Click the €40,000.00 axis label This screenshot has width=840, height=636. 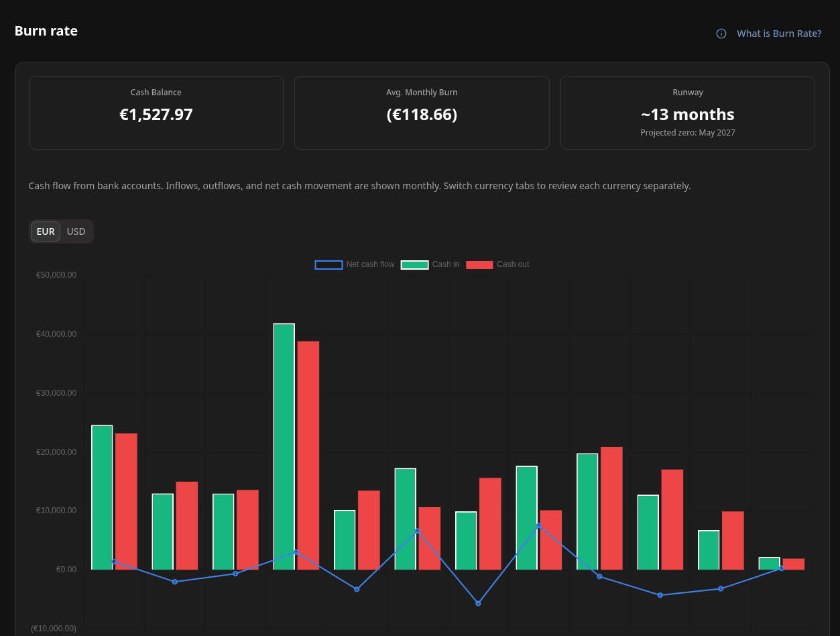[56, 334]
